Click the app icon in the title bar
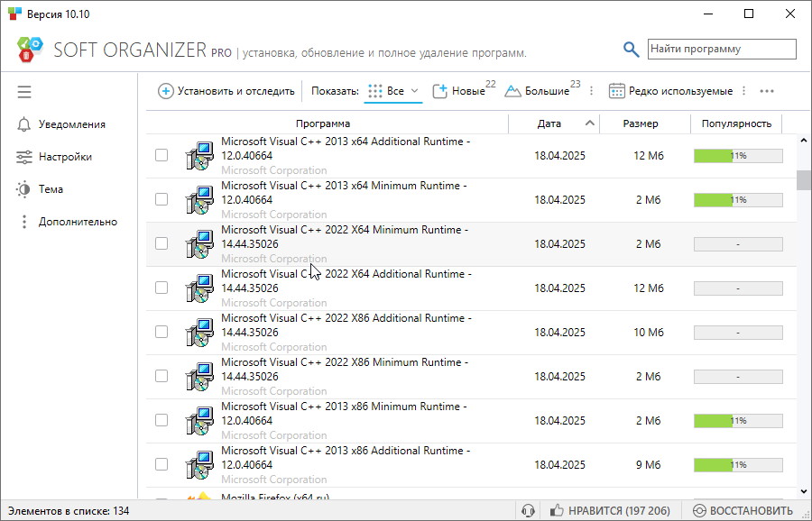Screen dimensions: 812x521 pyautogui.click(x=15, y=14)
